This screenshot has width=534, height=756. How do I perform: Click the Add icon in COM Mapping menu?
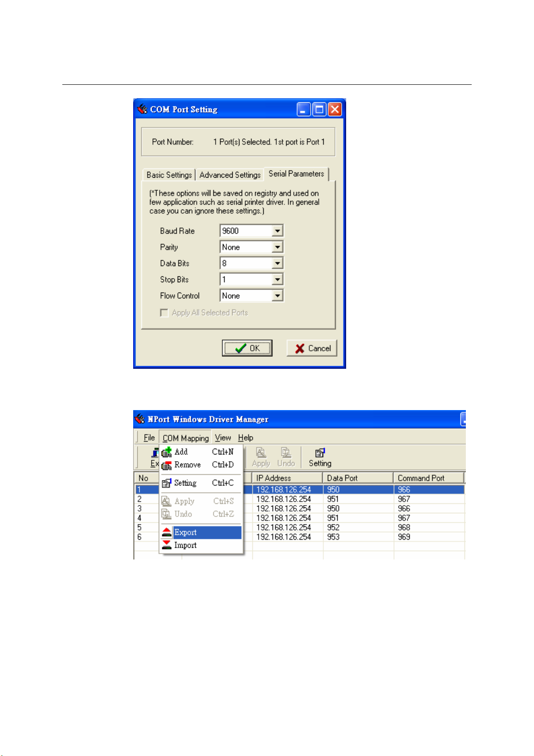[x=166, y=452]
